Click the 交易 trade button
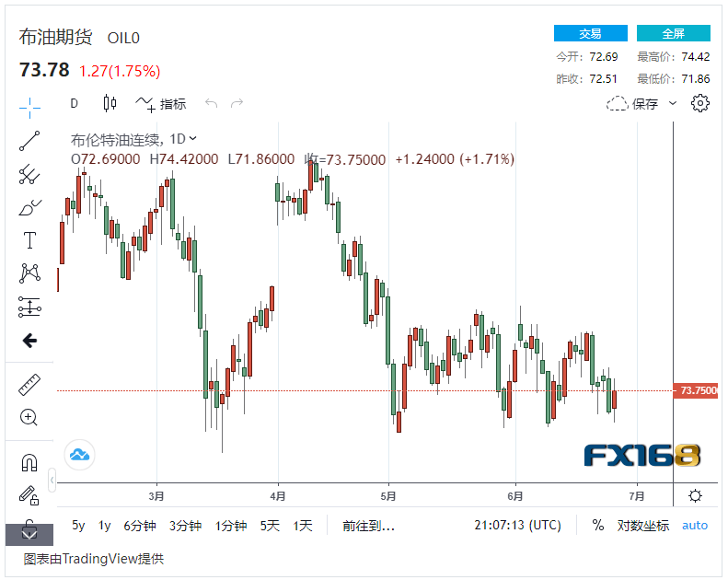Image resolution: width=728 pixels, height=580 pixels. [x=590, y=33]
